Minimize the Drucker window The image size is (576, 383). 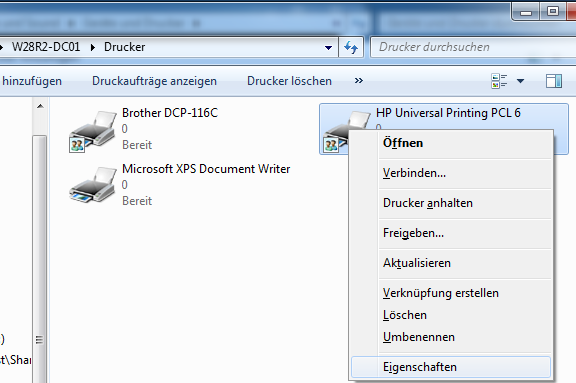coord(526,12)
